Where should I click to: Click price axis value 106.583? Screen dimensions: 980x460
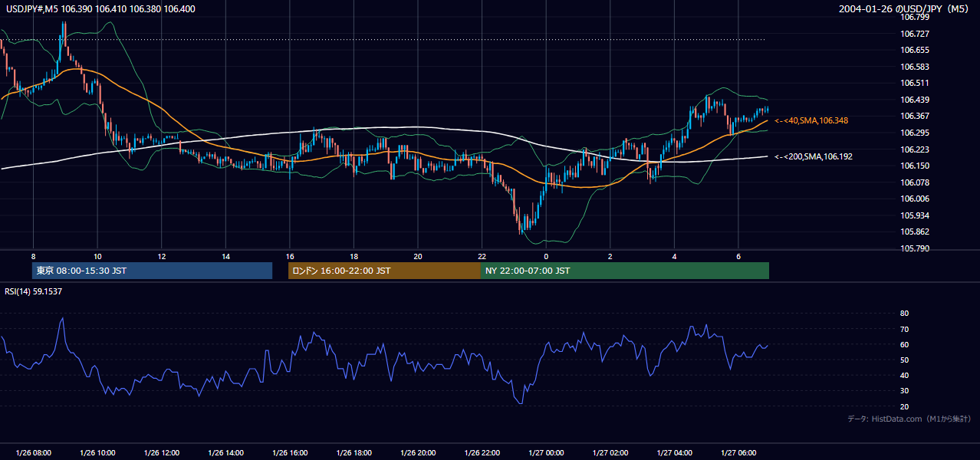pyautogui.click(x=914, y=67)
